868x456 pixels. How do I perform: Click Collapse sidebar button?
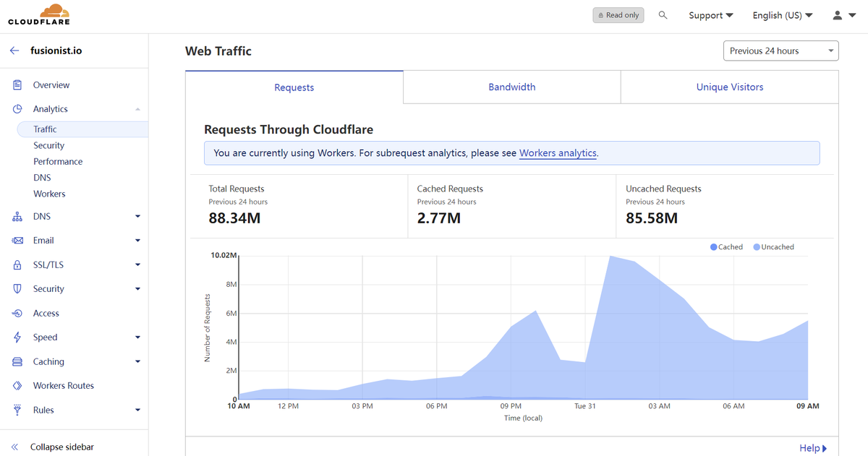coord(52,447)
